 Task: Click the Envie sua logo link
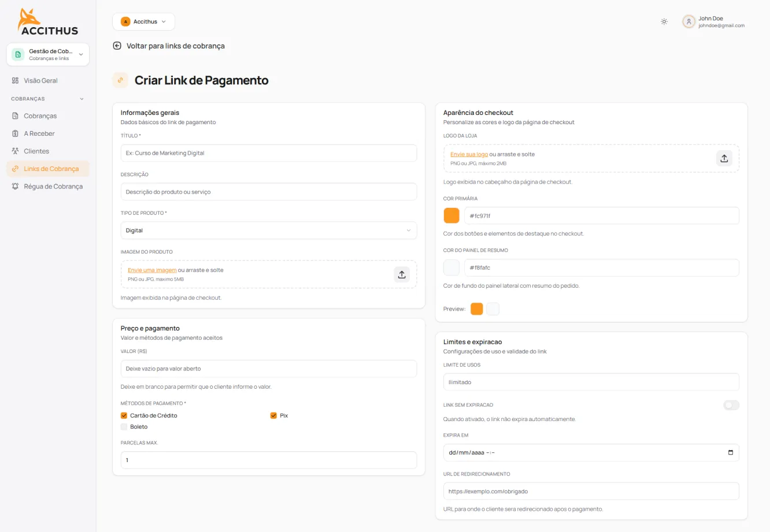point(469,154)
